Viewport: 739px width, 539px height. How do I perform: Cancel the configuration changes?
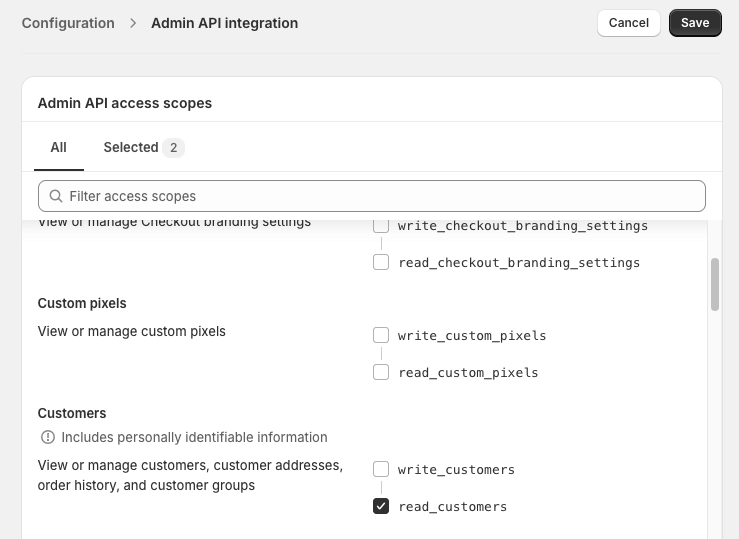(629, 23)
